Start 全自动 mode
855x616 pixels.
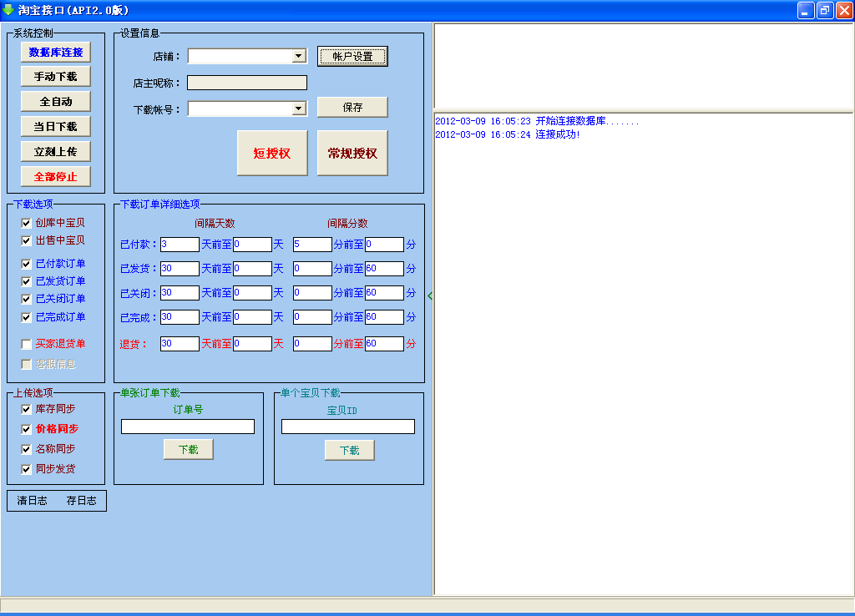pyautogui.click(x=56, y=102)
